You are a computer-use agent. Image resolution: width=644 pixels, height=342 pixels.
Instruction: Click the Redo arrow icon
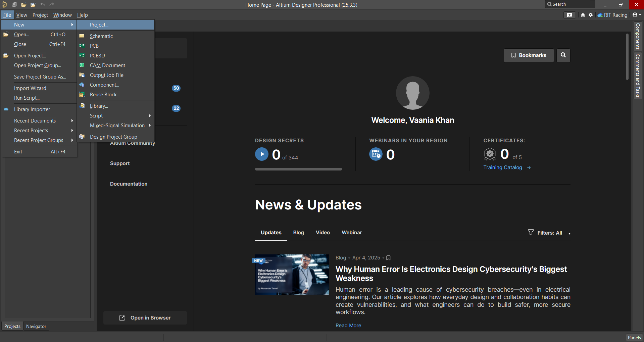point(52,4)
